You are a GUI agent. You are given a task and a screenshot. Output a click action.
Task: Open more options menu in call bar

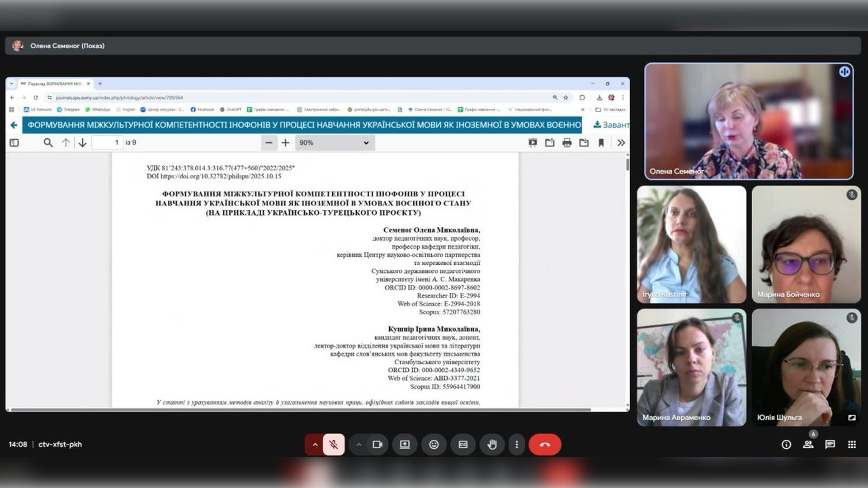[x=517, y=445]
